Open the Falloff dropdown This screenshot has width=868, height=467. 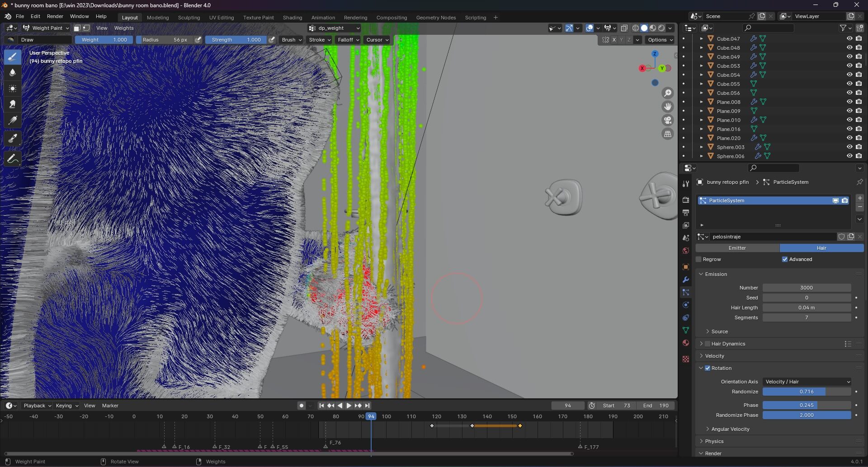click(348, 40)
